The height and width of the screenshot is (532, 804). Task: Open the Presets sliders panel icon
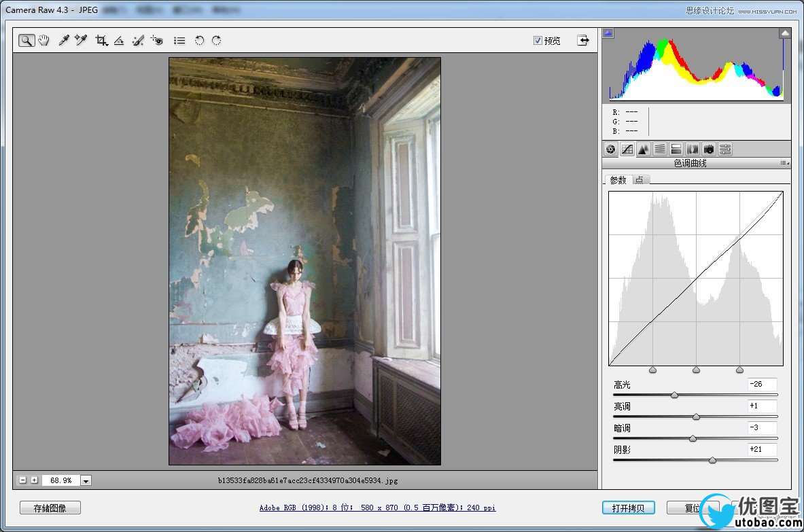(x=725, y=149)
